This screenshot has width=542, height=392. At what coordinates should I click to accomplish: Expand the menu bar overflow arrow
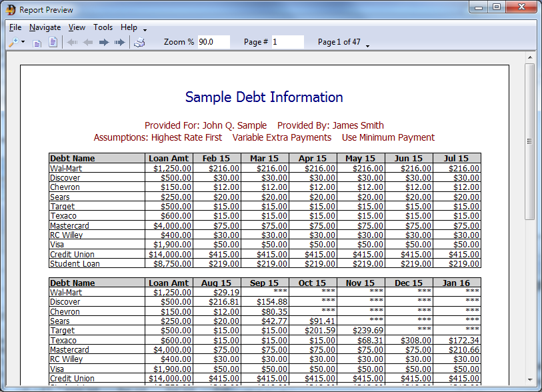pos(145,30)
